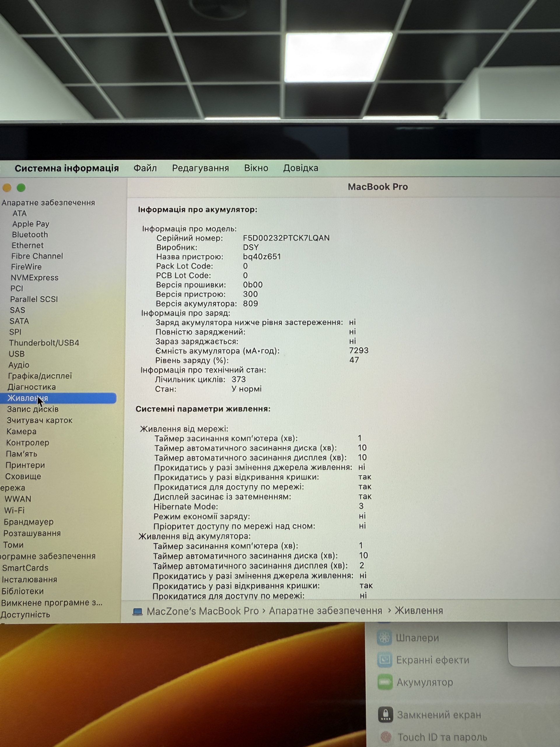The image size is (560, 747).
Task: Click the Системні параметри живлення heading
Action: coord(203,409)
